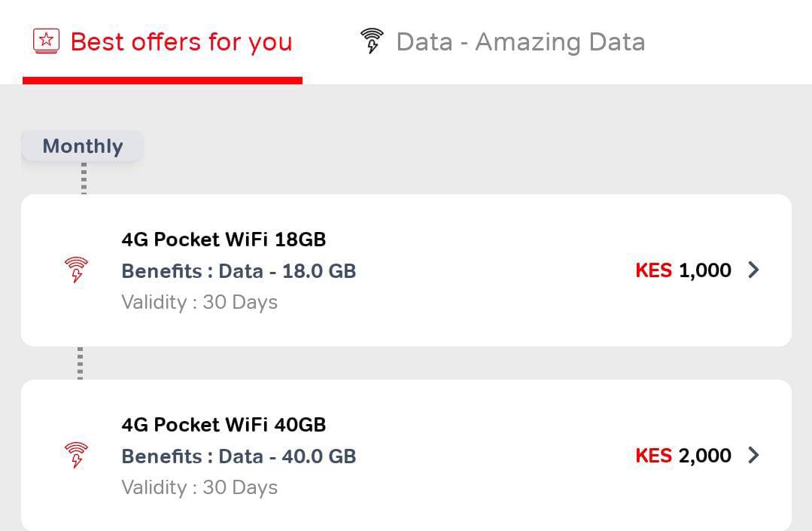Click Validity : 30 Days on 18GB card

pyautogui.click(x=199, y=302)
